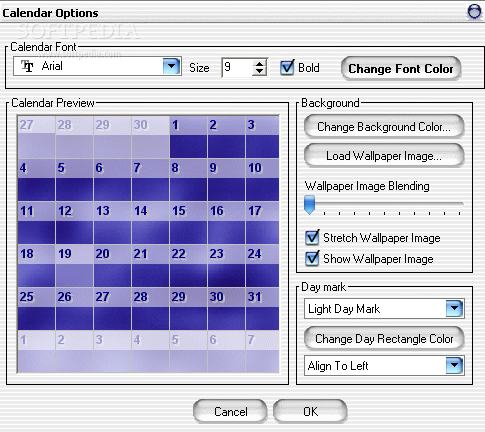Click Change Background Color button
This screenshot has height=432, width=485.
[x=384, y=127]
